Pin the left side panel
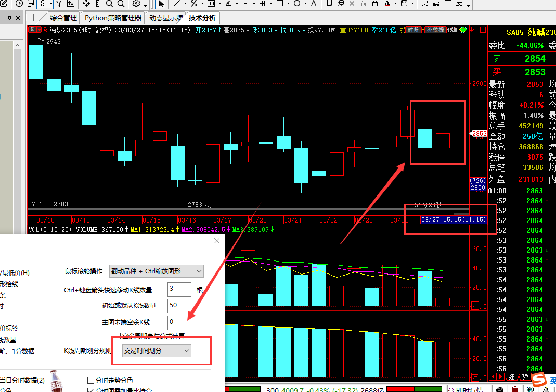Image resolution: width=556 pixels, height=392 pixels. [9, 18]
